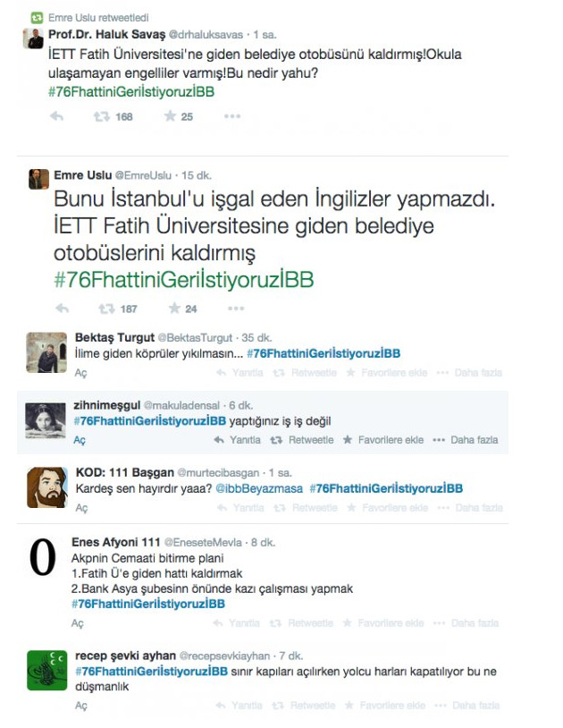The height and width of the screenshot is (728, 563).
Task: Reply to Emre Uslu's large tweet
Action: point(63,309)
